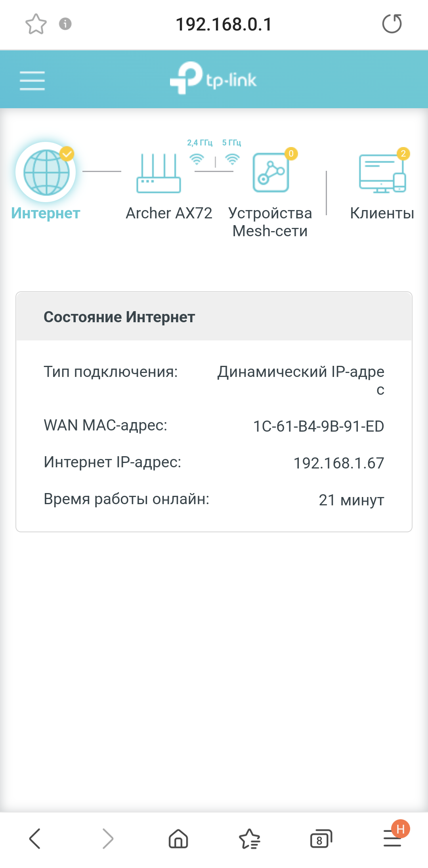Tap the 2.4 GHz Wi-Fi icon

pos(197,159)
